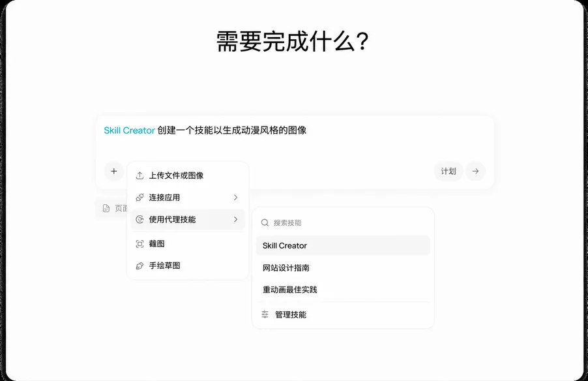Choose 上传文件或图像 from the menu

pyautogui.click(x=188, y=175)
